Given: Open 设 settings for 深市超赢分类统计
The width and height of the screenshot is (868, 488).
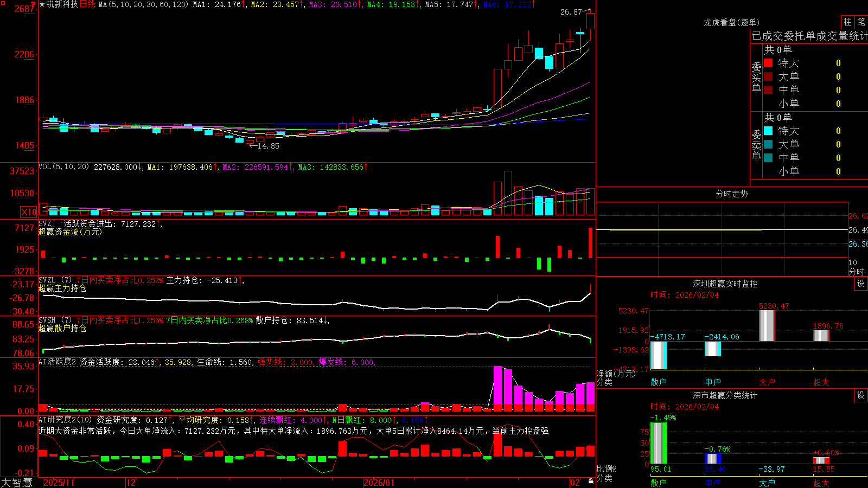Looking at the screenshot, I should [x=861, y=395].
